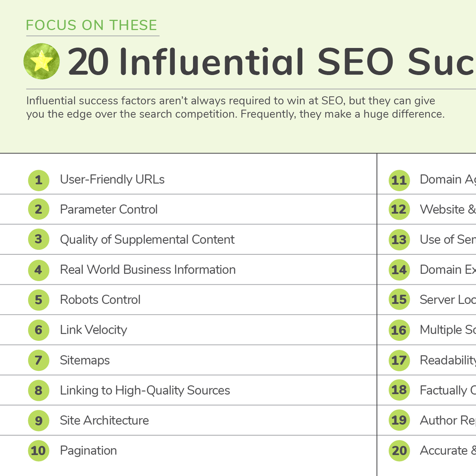476x476 pixels.
Task: Select 'Real World Business Information' entry
Action: [148, 270]
